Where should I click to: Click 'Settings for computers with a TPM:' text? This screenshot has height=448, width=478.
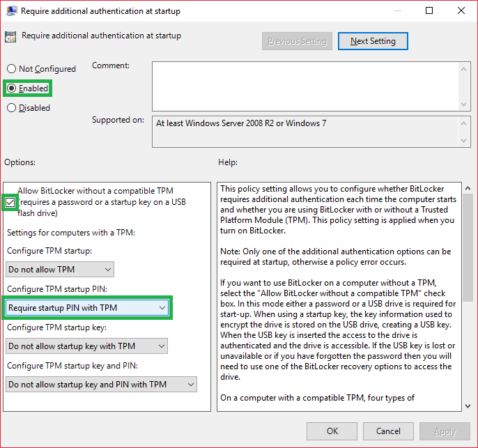(x=71, y=233)
